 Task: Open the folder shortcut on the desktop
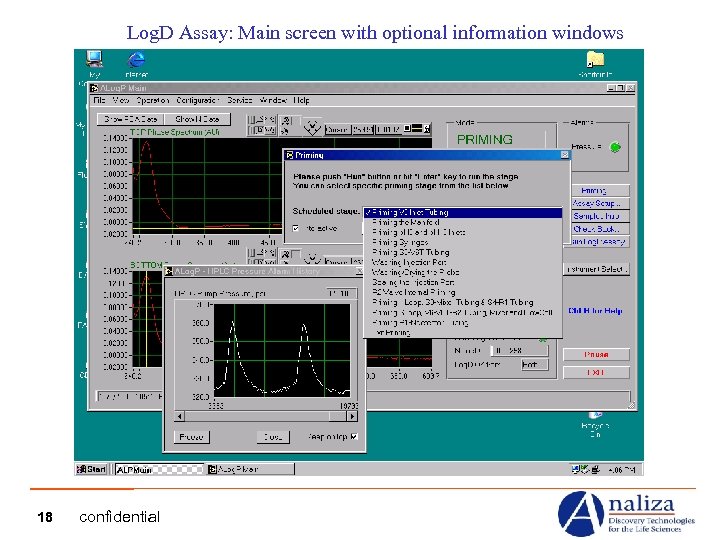pos(595,60)
